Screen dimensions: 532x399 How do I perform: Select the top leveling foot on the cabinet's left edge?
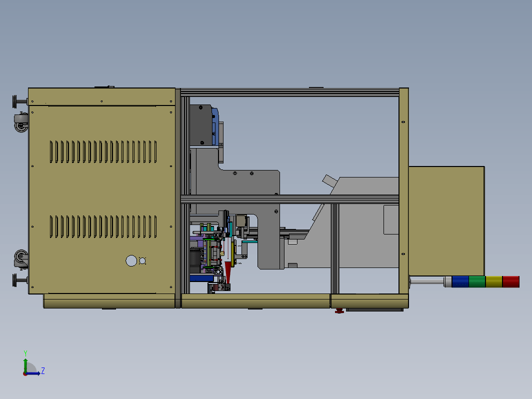coord(19,101)
